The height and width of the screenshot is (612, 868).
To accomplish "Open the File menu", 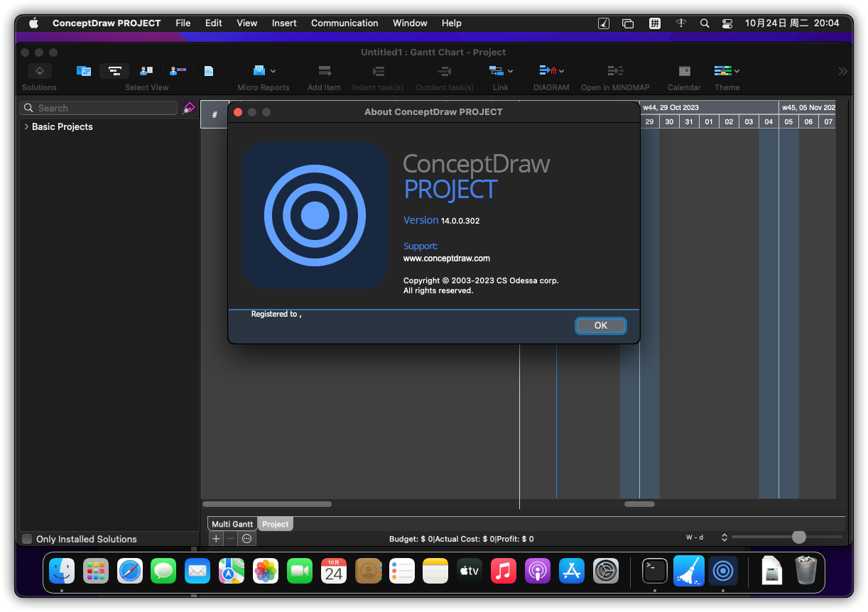I will click(x=183, y=23).
